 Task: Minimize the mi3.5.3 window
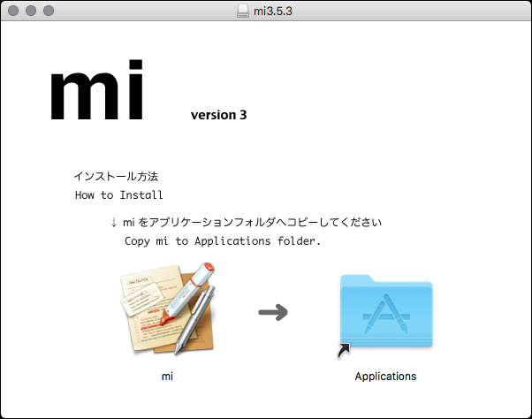pyautogui.click(x=31, y=11)
